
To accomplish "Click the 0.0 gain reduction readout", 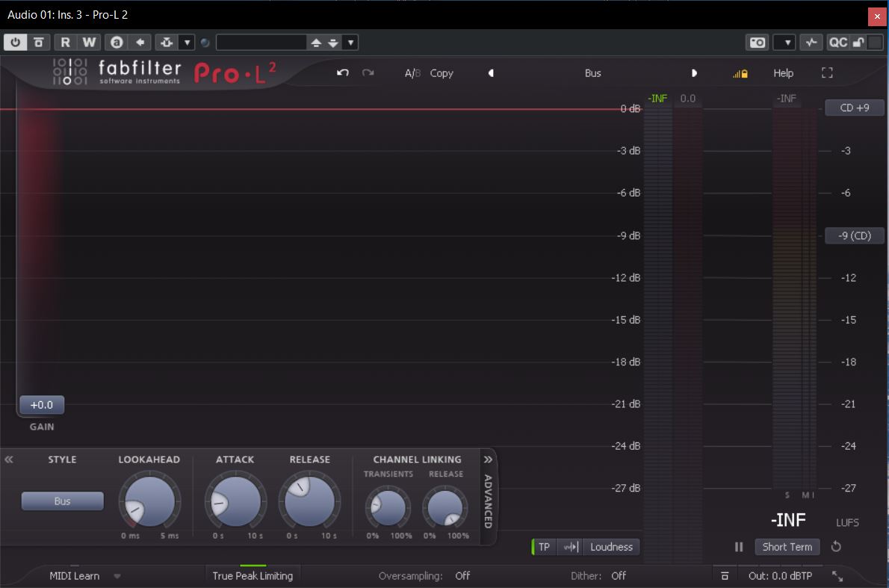I will (x=688, y=99).
